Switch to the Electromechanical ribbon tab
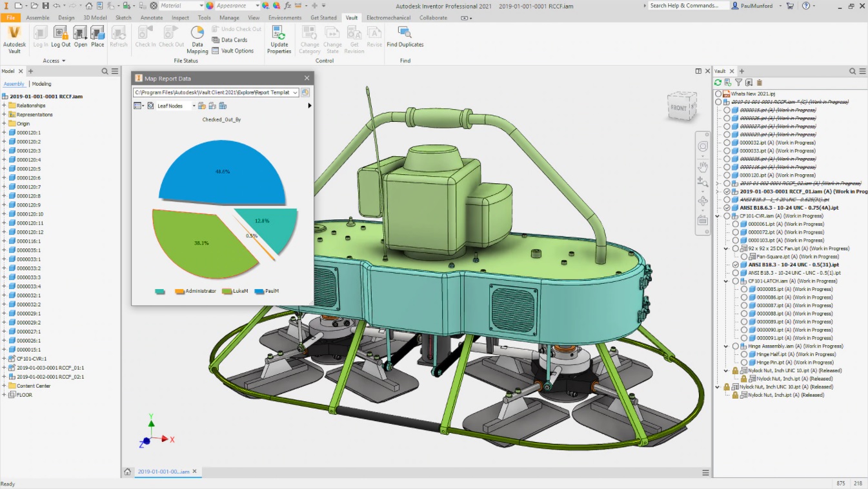This screenshot has width=868, height=489. click(x=389, y=18)
